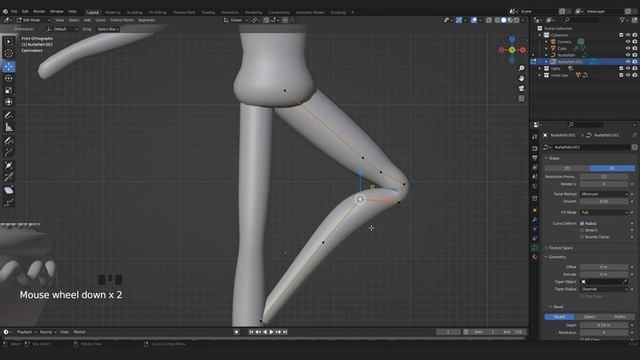Open Output properties tab
The image size is (640, 360).
click(x=535, y=158)
